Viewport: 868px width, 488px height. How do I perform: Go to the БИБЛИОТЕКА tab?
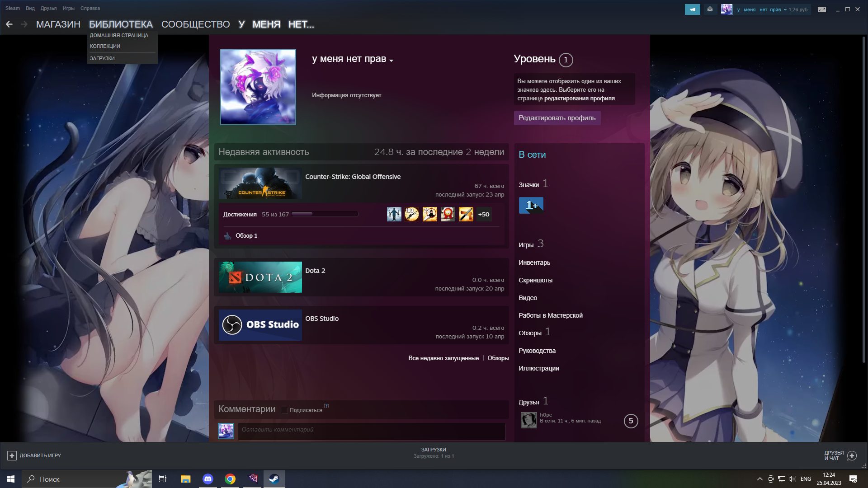tap(121, 24)
